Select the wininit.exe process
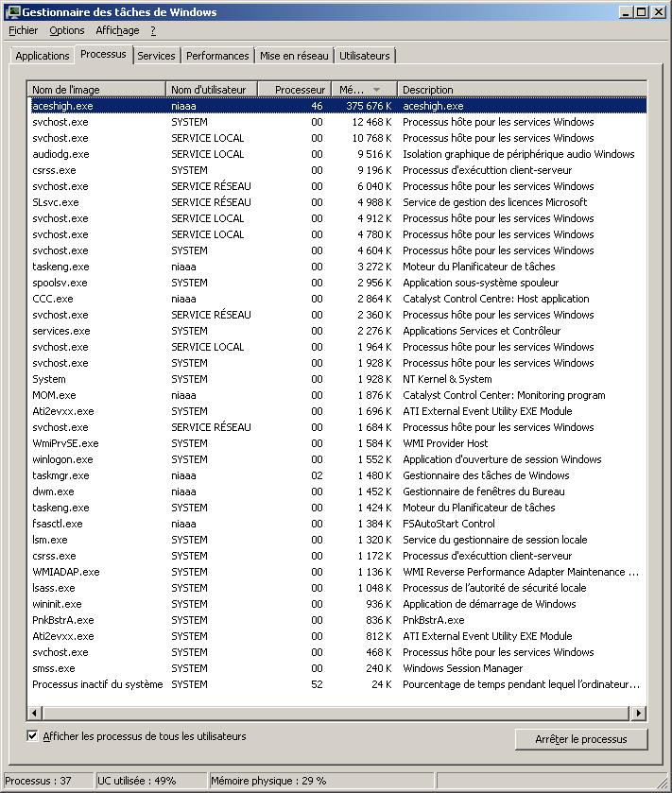This screenshot has width=672, height=793. coord(336,604)
